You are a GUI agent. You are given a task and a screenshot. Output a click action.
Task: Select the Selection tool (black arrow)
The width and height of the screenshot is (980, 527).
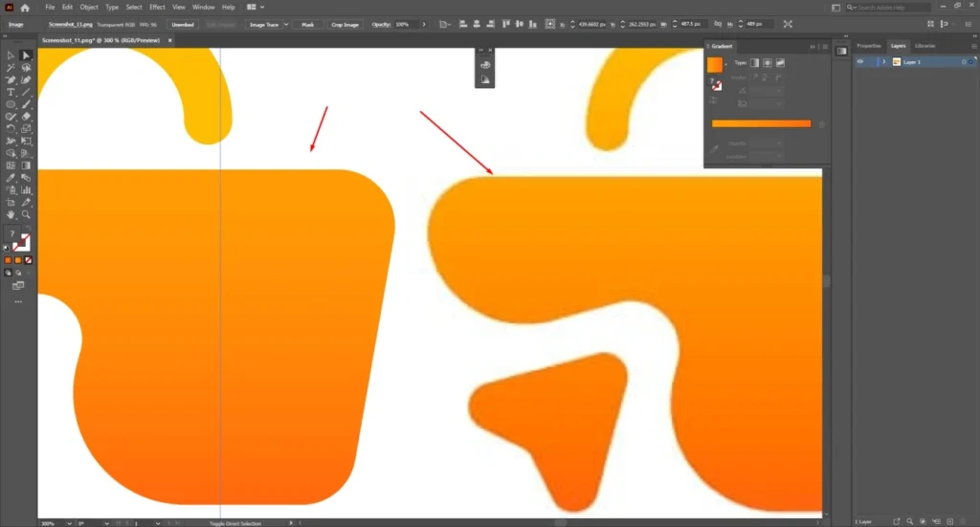pos(11,55)
